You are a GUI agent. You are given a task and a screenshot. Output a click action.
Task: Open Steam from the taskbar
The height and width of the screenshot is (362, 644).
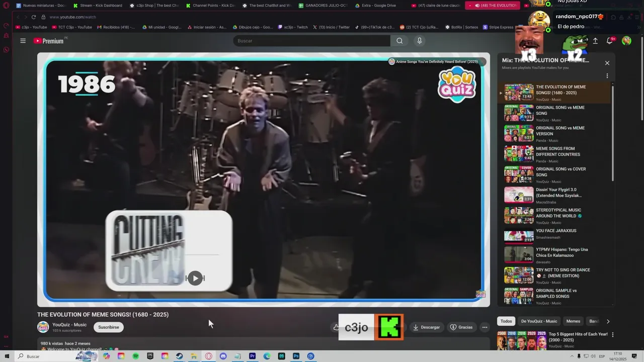[180, 356]
